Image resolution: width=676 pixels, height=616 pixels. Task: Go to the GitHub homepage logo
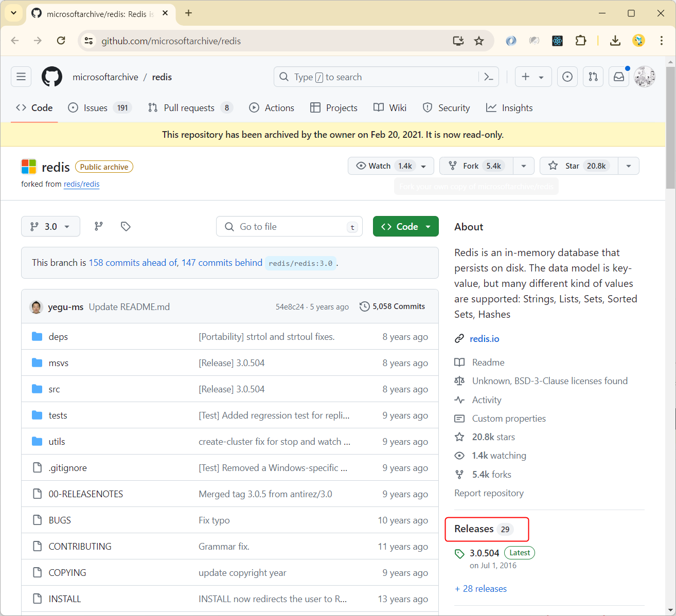[52, 77]
